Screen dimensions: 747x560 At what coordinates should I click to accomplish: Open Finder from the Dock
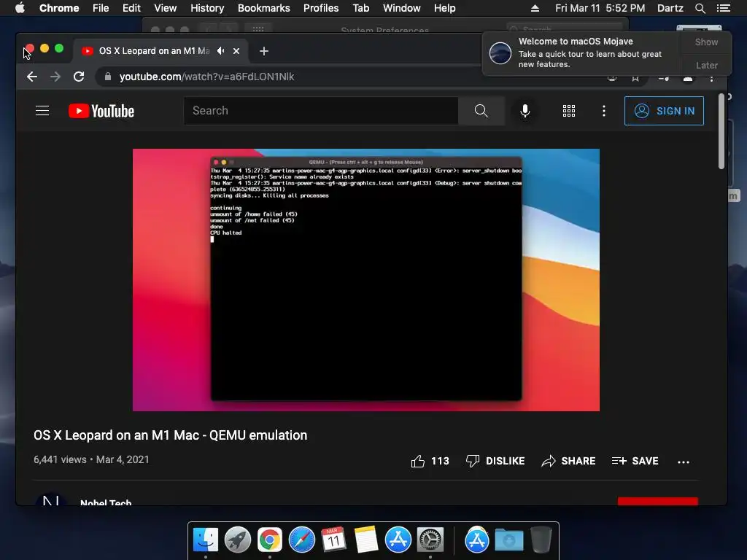[206, 540]
